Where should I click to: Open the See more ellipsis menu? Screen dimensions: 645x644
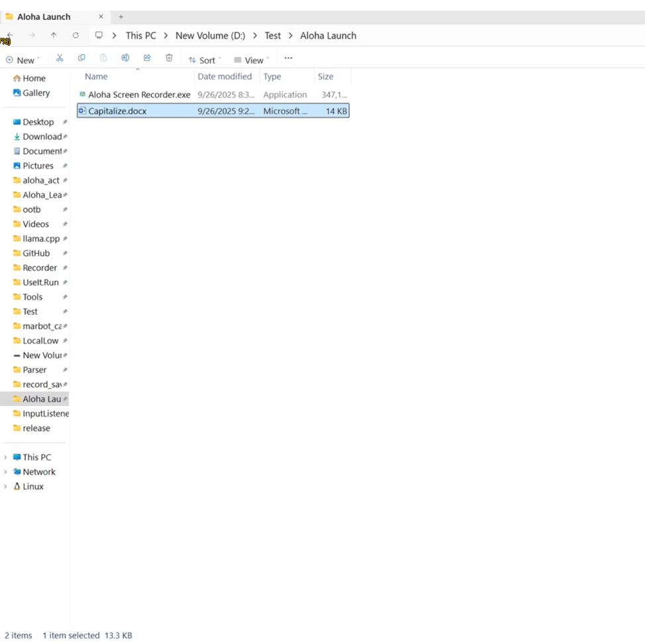pos(288,58)
